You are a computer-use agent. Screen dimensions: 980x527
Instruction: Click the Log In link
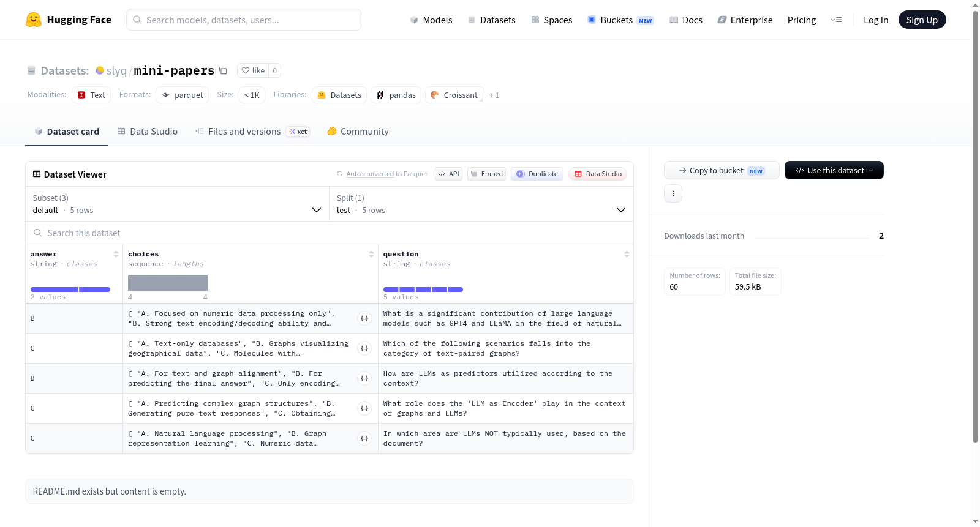coord(876,20)
